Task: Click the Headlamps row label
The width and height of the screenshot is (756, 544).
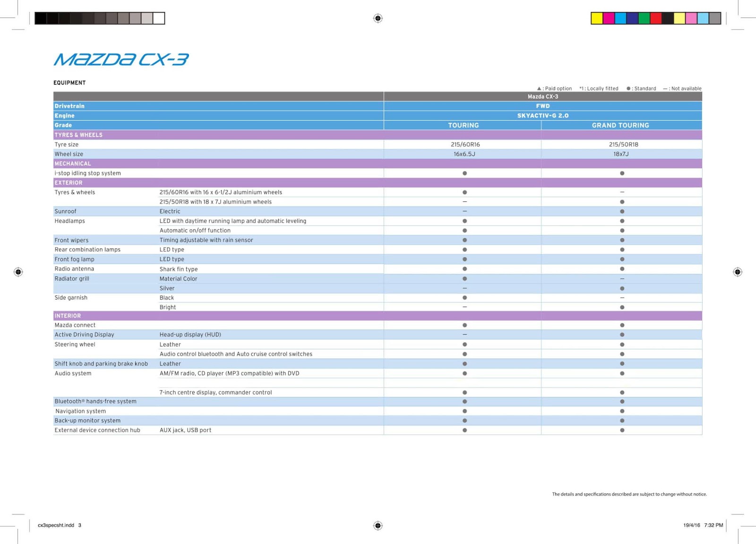Action: pos(69,221)
